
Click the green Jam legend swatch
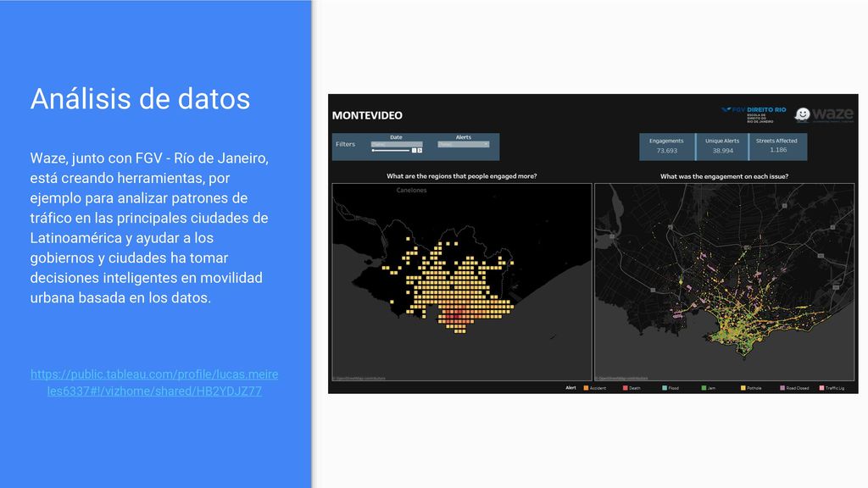tap(704, 388)
